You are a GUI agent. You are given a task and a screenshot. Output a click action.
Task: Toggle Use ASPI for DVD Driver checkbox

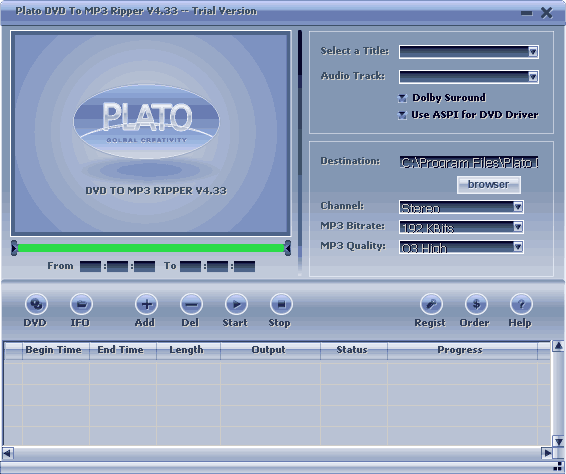402,115
